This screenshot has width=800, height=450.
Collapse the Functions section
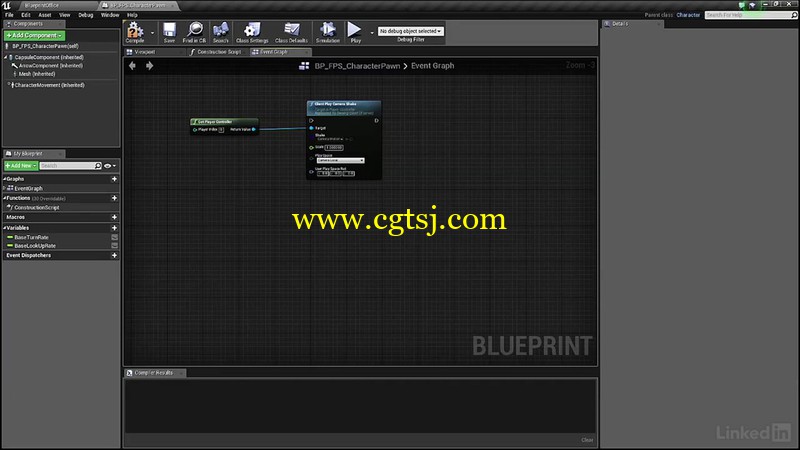point(5,198)
